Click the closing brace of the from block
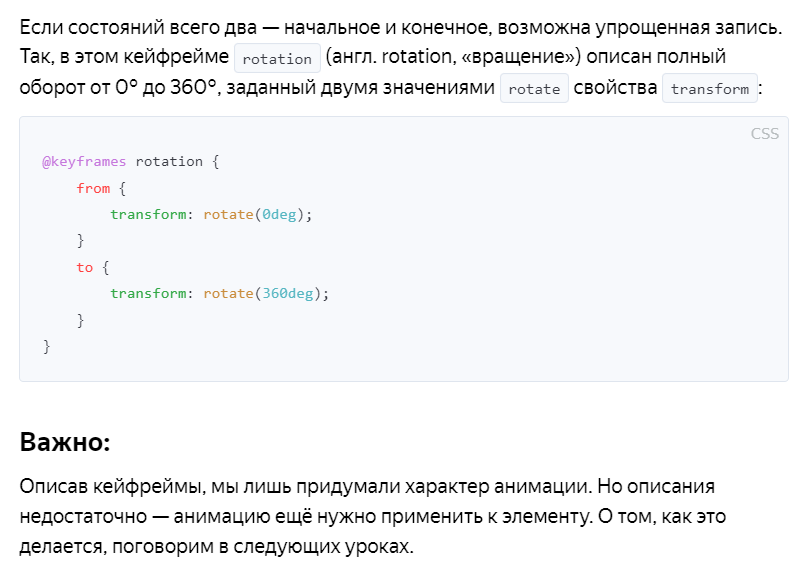This screenshot has height=575, width=796. pyautogui.click(x=81, y=241)
